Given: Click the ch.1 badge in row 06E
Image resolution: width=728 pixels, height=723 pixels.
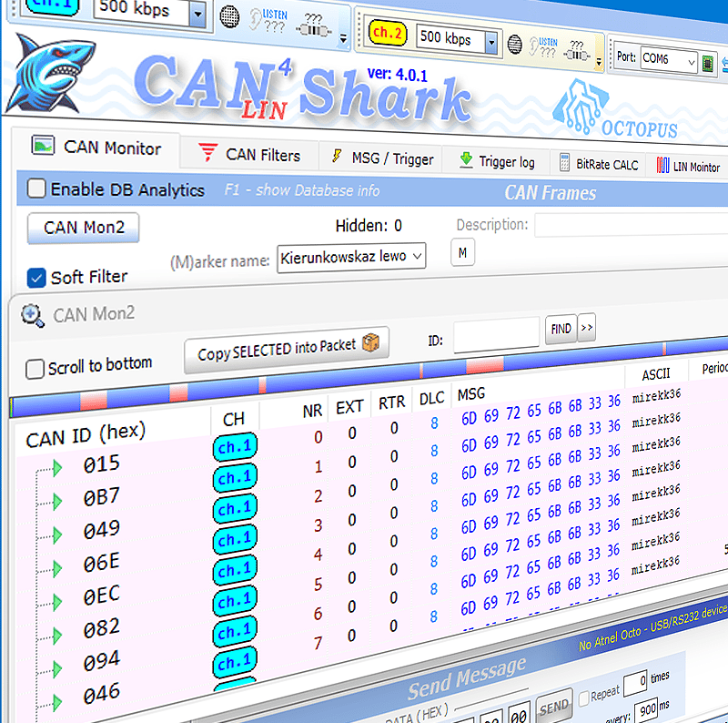Looking at the screenshot, I should click(235, 539).
